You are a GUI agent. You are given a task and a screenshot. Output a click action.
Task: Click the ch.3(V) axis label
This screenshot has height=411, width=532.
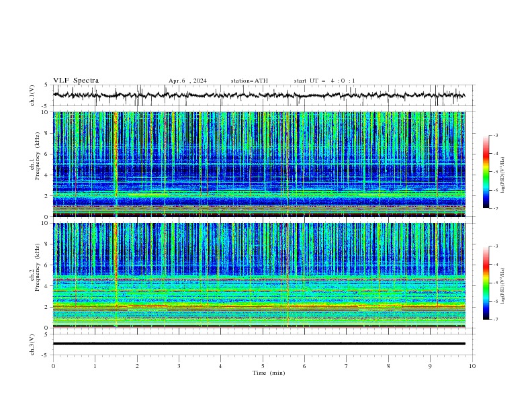coord(32,345)
